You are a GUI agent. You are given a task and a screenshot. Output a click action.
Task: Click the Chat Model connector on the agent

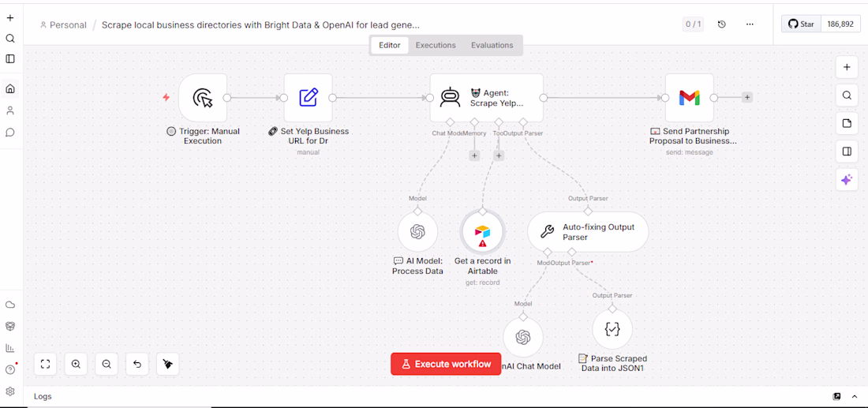(x=450, y=122)
